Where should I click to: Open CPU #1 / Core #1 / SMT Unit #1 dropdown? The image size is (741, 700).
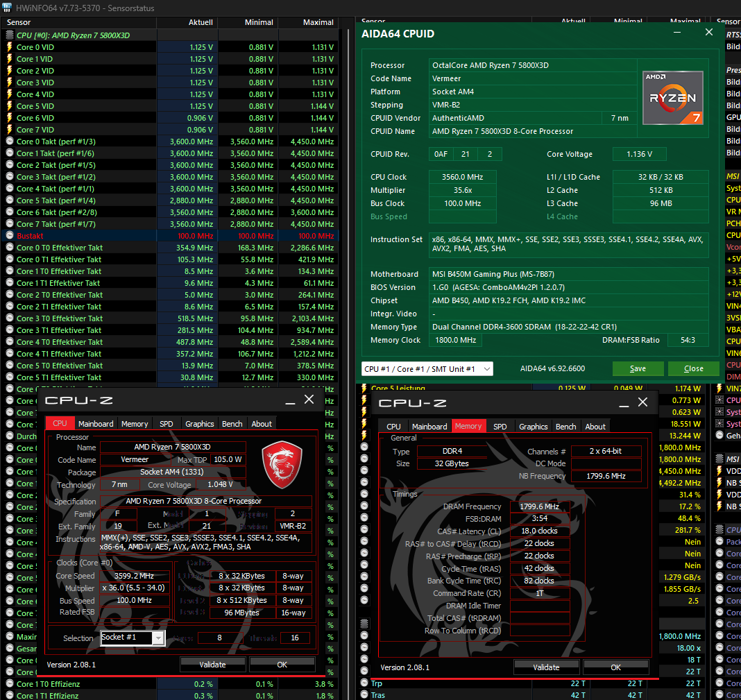point(427,368)
